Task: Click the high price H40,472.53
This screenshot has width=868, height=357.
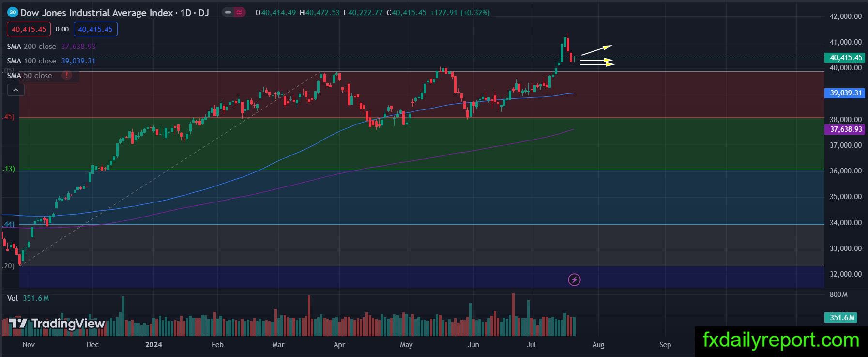Action: [x=320, y=13]
